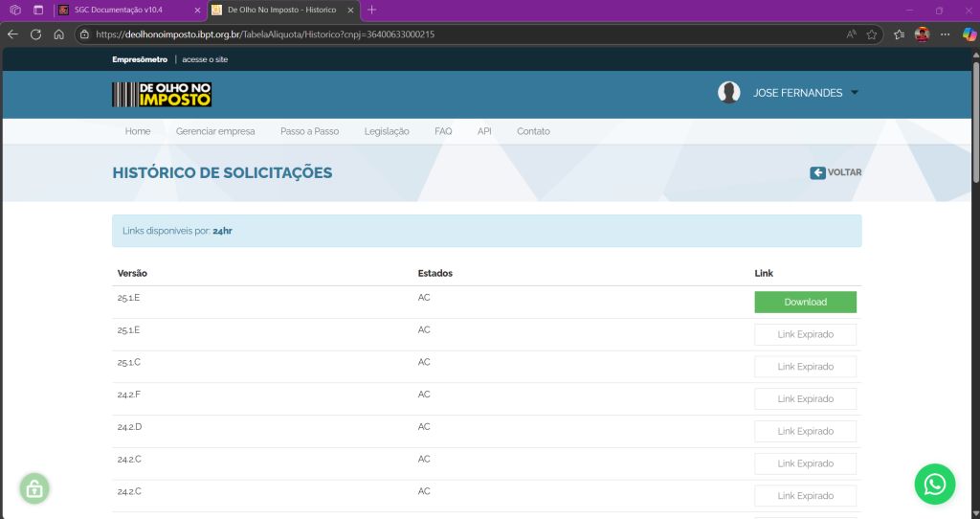Open a new tab with plus icon

(372, 10)
